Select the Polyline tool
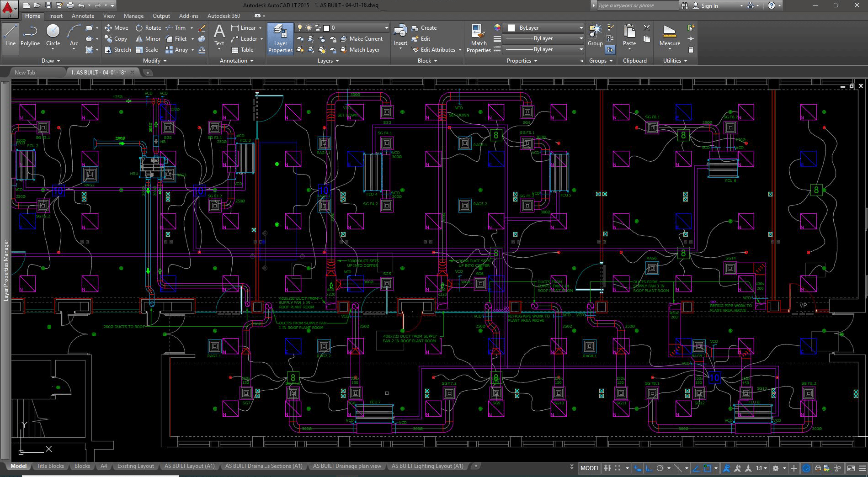This screenshot has width=868, height=477. (30, 36)
